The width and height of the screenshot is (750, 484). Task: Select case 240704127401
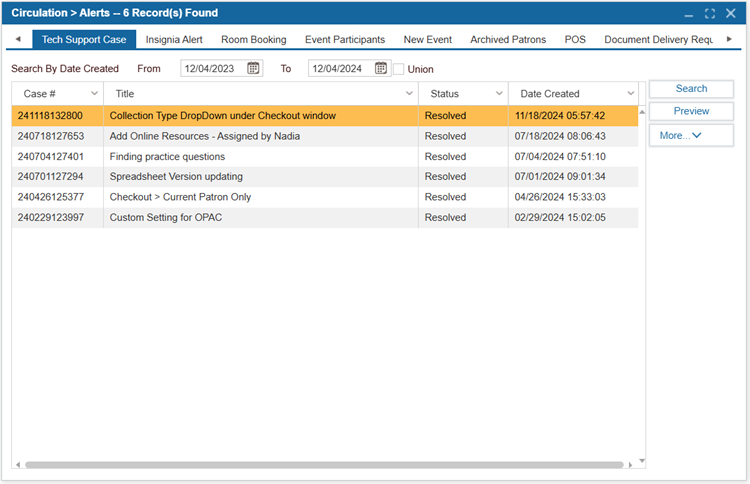click(x=51, y=156)
